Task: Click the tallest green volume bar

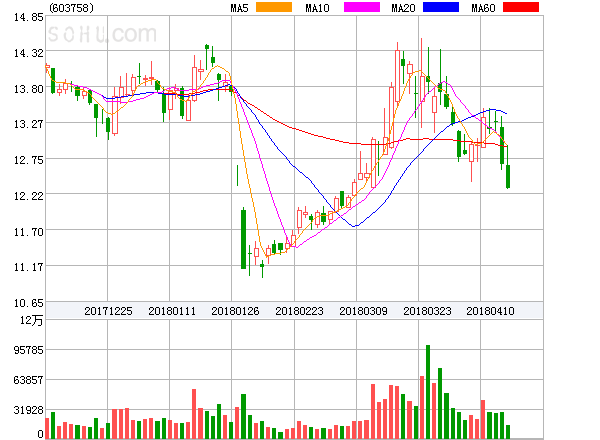Action: click(x=428, y=391)
